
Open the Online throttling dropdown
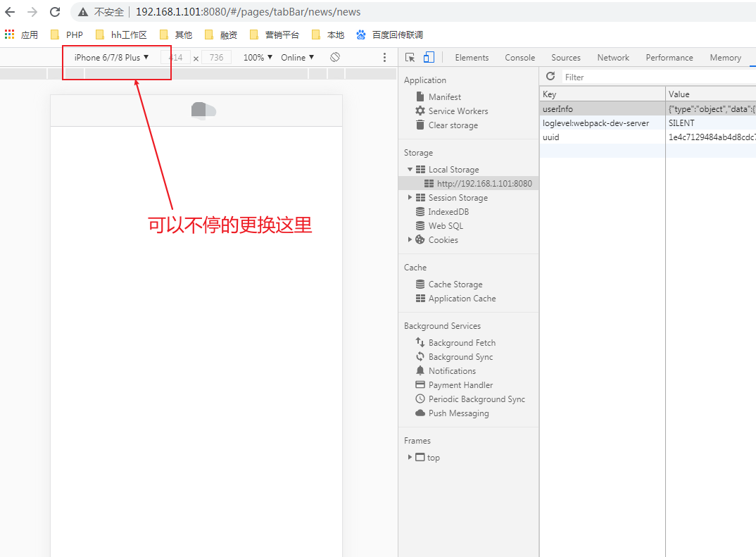[x=296, y=57]
